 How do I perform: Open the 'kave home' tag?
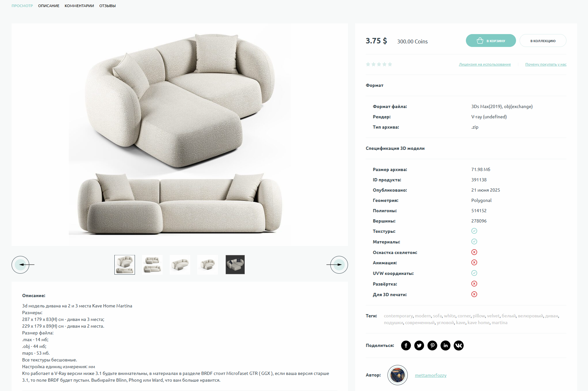478,323
